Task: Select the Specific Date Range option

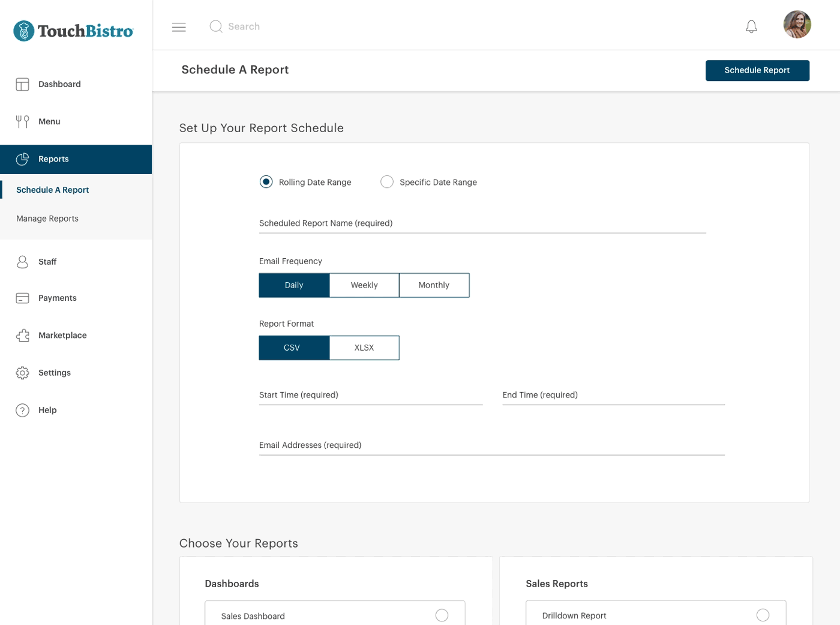Action: (387, 182)
